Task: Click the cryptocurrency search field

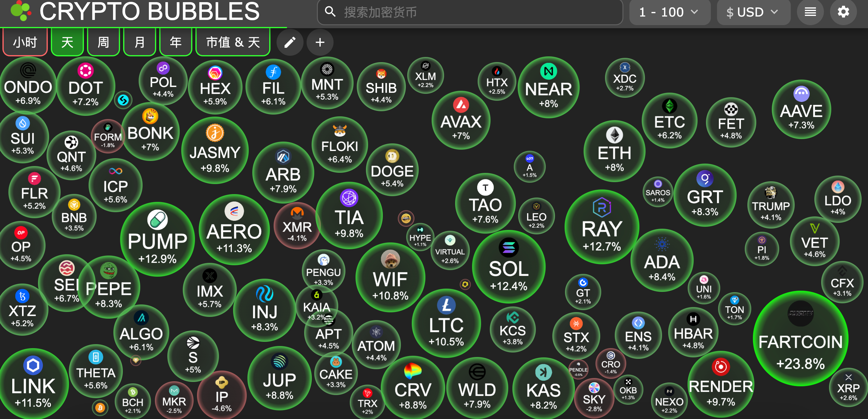Action: tap(470, 13)
